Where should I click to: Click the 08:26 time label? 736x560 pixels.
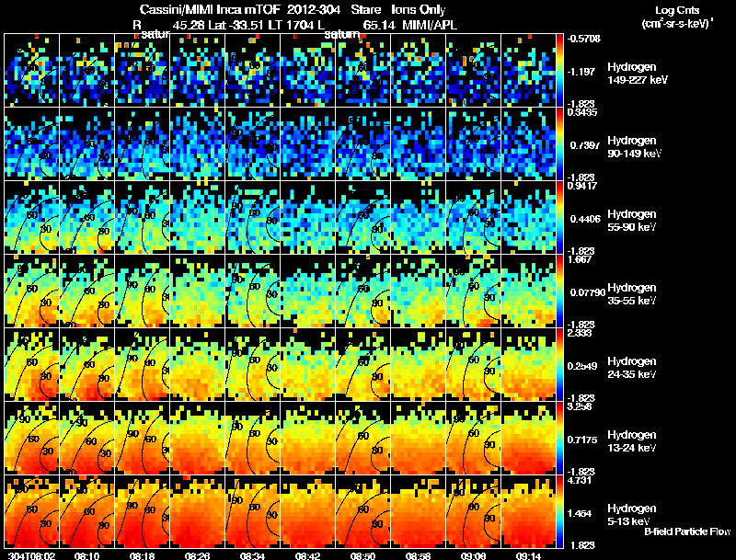coord(197,556)
